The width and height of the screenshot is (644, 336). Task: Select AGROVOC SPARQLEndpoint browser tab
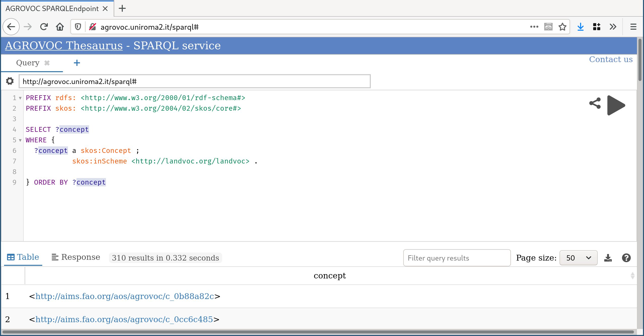[52, 9]
